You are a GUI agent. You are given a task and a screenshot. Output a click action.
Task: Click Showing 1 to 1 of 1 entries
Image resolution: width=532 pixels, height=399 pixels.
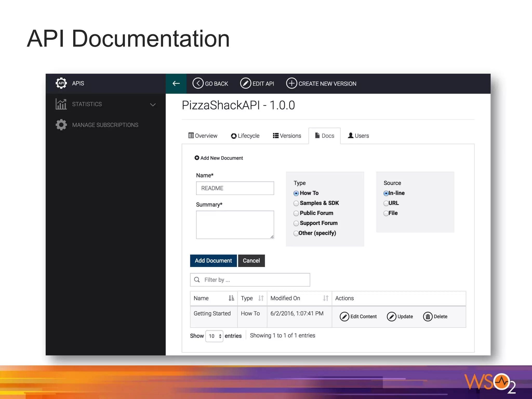(283, 336)
